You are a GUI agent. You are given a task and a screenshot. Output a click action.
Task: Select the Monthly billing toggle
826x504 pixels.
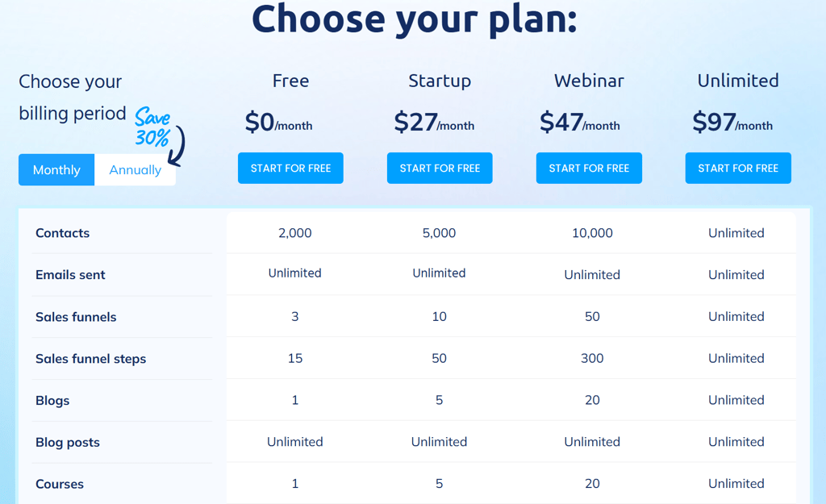[56, 169]
